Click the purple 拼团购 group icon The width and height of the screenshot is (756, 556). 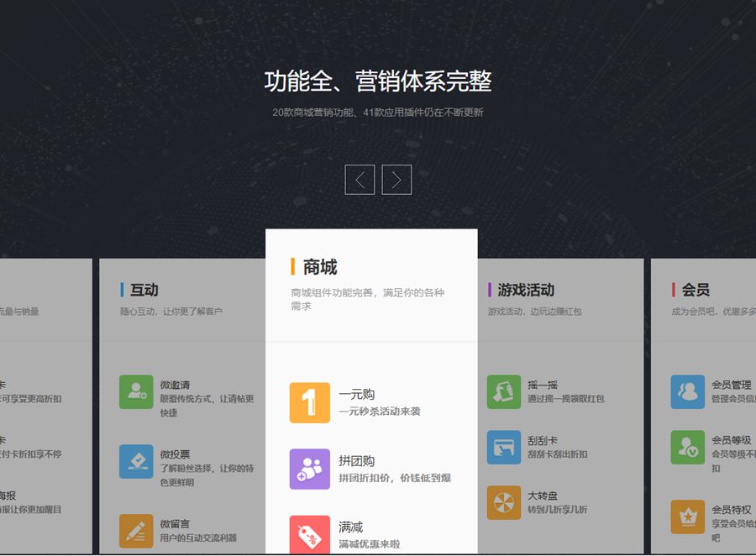[309, 469]
